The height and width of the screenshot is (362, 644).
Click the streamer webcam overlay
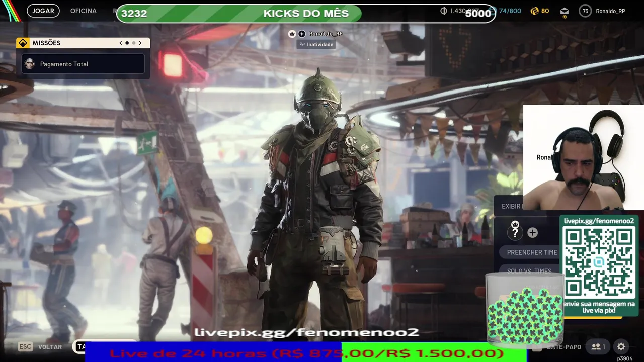(584, 157)
